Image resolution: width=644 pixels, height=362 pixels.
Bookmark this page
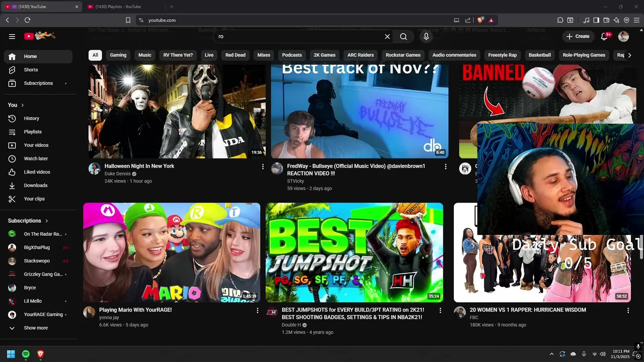click(128, 20)
